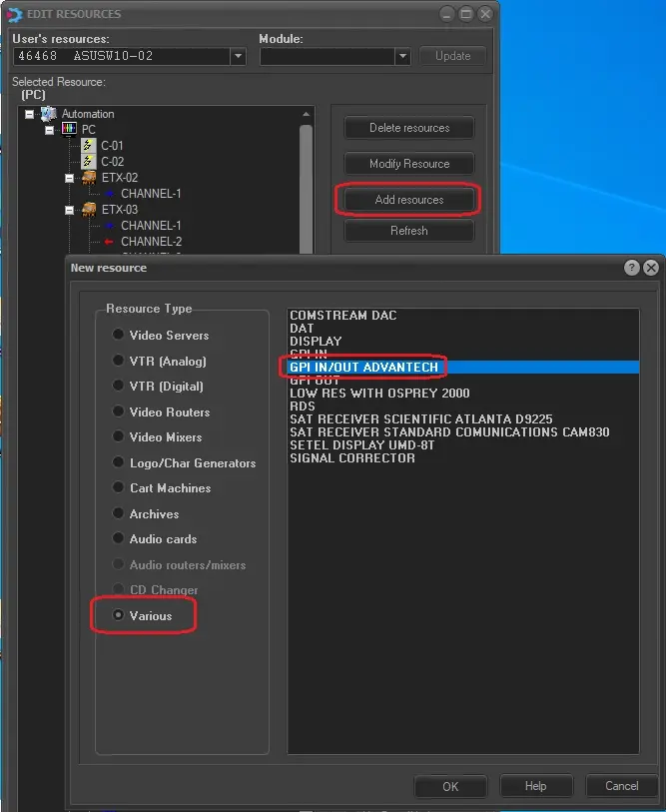The width and height of the screenshot is (666, 812).
Task: Click the Automation root node icon
Action: point(49,114)
